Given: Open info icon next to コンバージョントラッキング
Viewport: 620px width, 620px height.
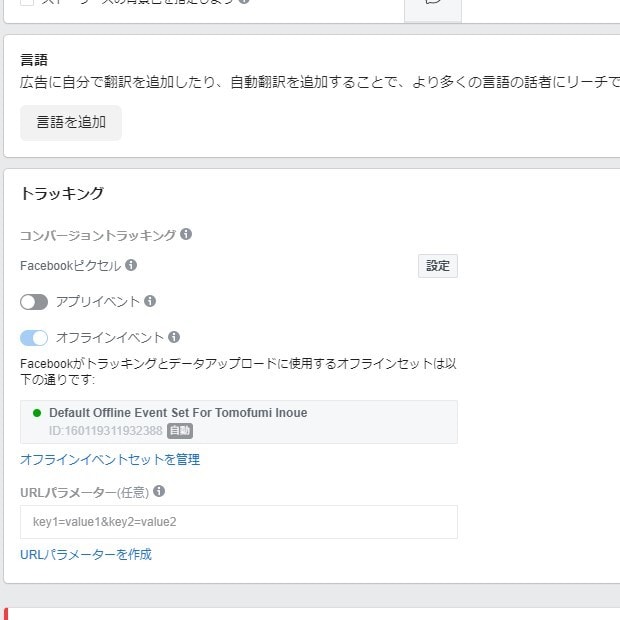Looking at the screenshot, I should pyautogui.click(x=186, y=234).
